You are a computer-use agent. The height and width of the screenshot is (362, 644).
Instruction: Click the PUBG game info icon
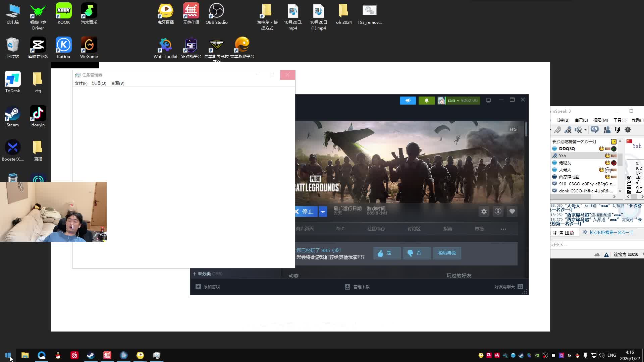tap(498, 212)
